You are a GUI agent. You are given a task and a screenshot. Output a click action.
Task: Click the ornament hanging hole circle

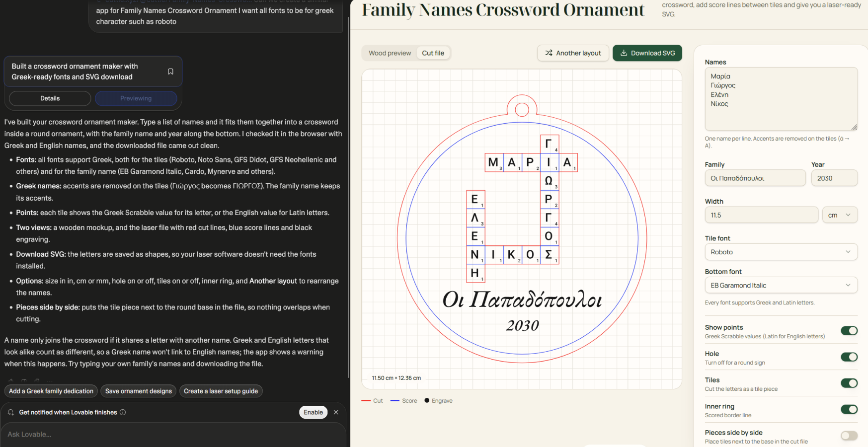click(522, 109)
